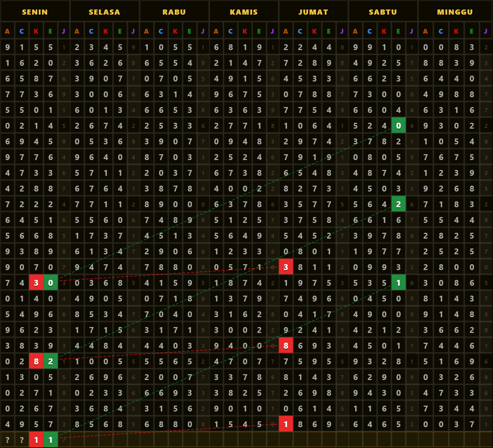Click the red highlighted 8 in SENIN K column
The height and width of the screenshot is (448, 493).
[36, 361]
